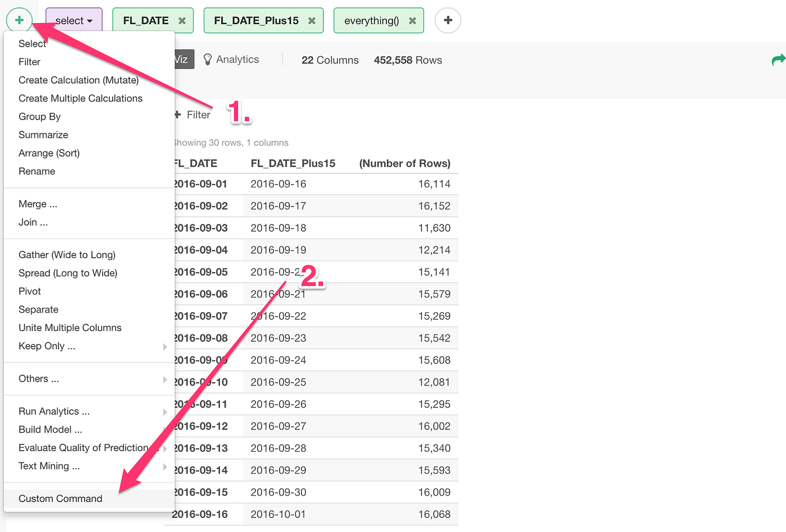786x532 pixels.
Task: Select cell 2016-09-16 in FL_DATE_Plus15
Action: [278, 184]
